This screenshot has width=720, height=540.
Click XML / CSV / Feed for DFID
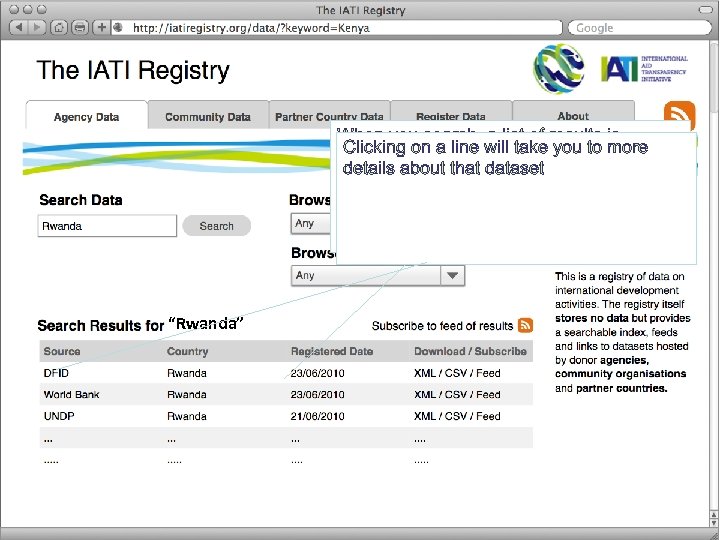point(457,373)
